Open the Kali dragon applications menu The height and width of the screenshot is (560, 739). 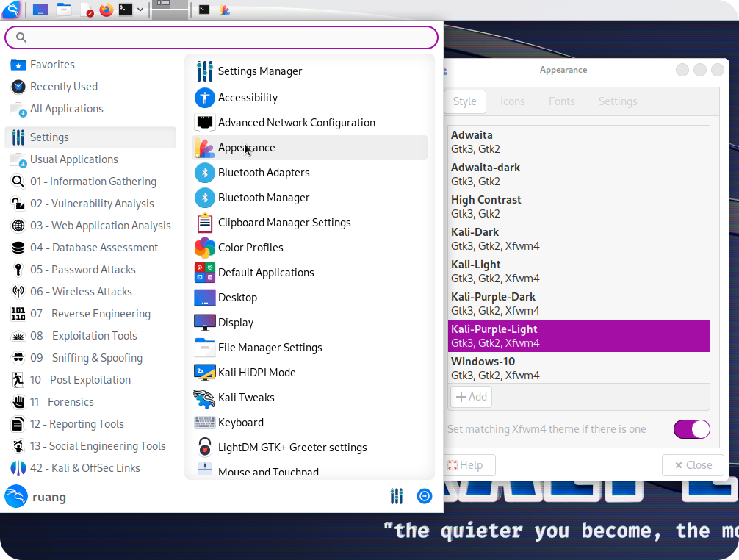tap(11, 10)
